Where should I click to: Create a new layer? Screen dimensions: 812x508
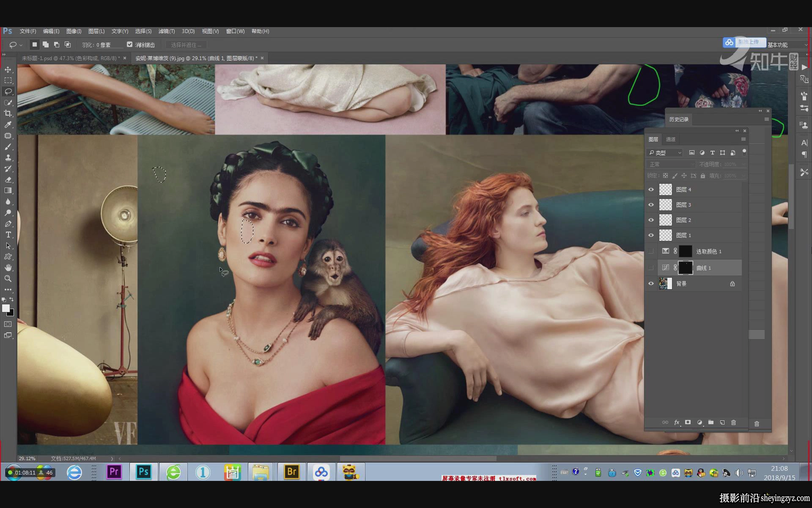click(x=722, y=422)
